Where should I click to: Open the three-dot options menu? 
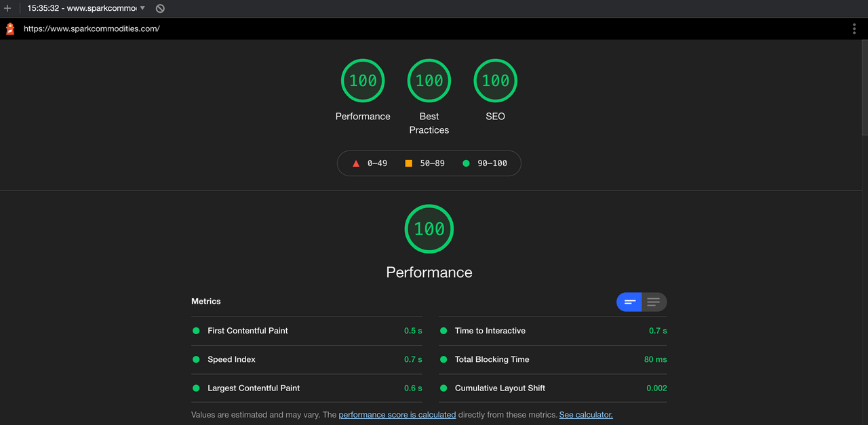point(854,28)
